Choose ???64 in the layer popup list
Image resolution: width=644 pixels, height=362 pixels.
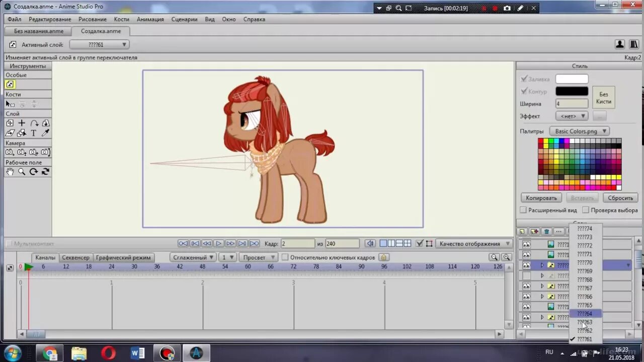tap(585, 314)
